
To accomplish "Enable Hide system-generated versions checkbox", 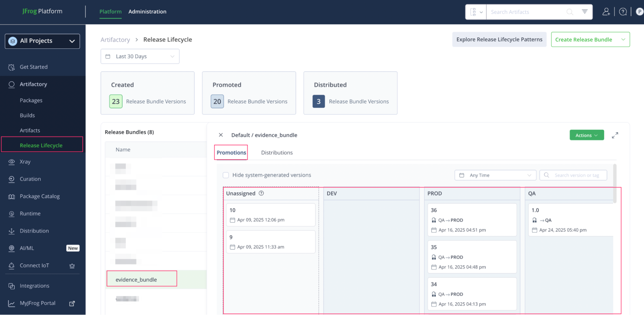I will point(226,175).
